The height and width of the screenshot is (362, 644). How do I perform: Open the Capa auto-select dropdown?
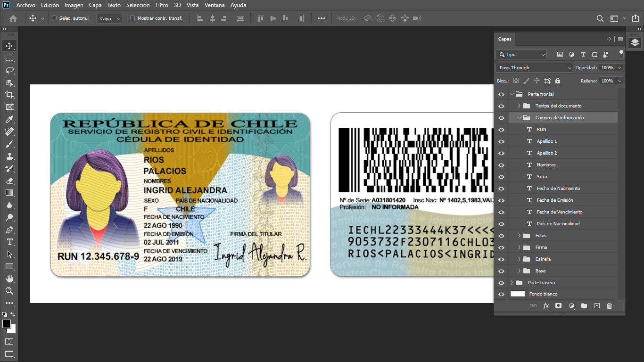coord(109,18)
